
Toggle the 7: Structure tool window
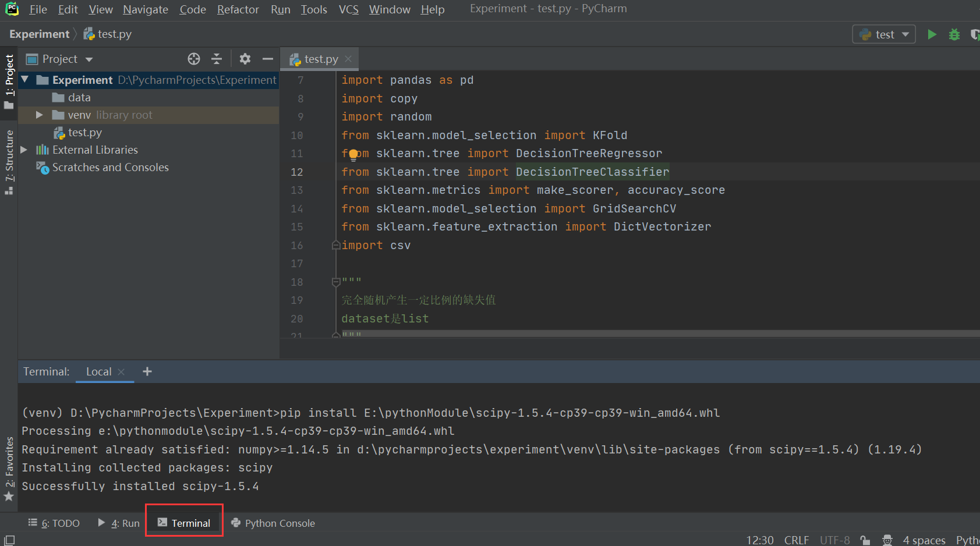pos(9,162)
